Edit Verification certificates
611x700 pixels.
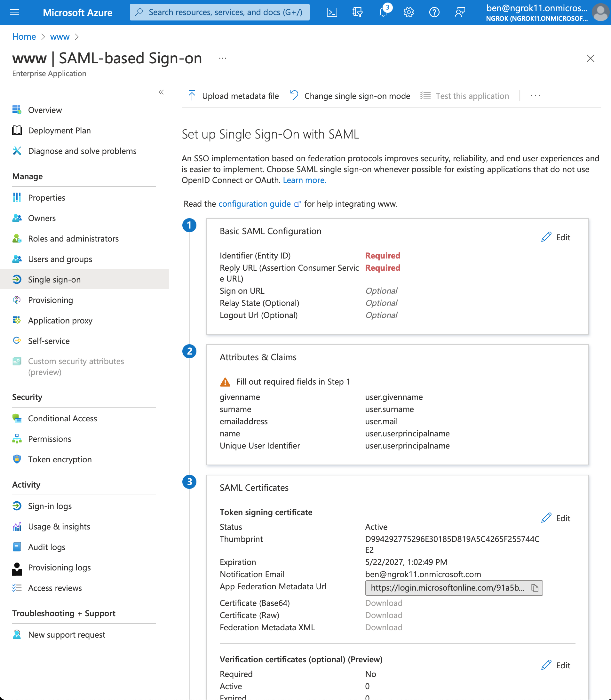pos(555,665)
